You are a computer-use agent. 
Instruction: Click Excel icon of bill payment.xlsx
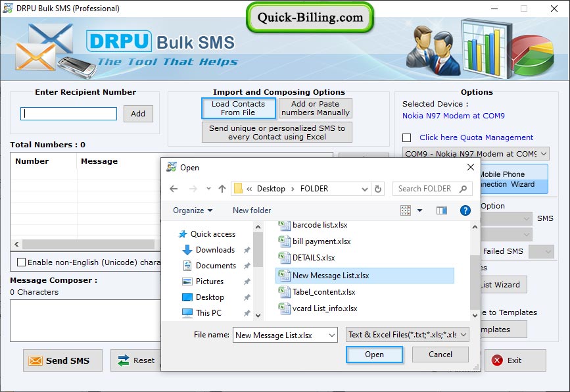pyautogui.click(x=284, y=241)
